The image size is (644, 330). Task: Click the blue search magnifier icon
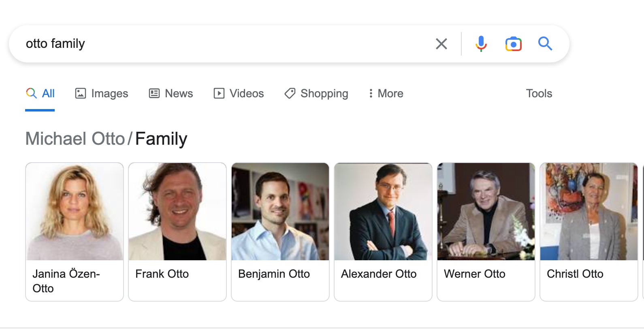(x=545, y=43)
